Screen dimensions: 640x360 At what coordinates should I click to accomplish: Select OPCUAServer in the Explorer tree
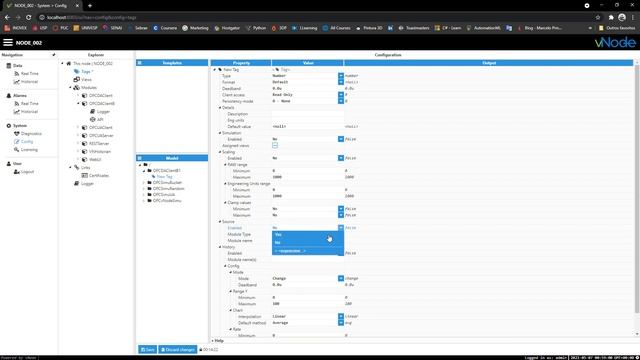pos(101,136)
